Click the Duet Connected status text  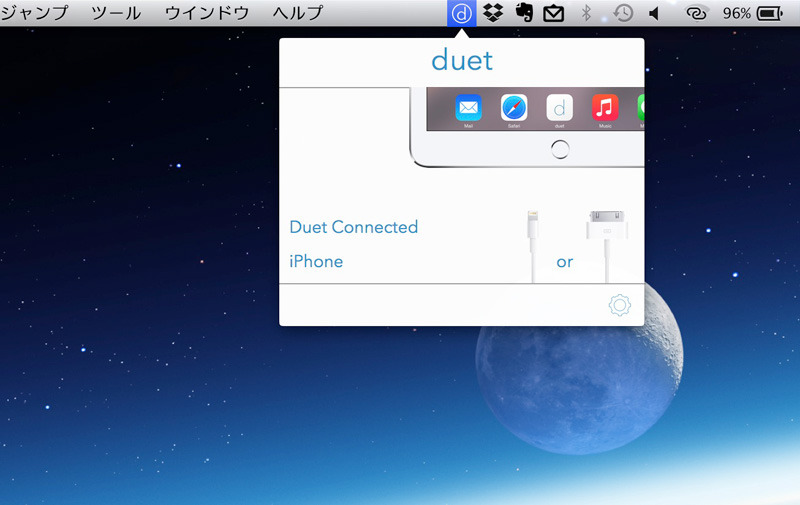coord(353,227)
